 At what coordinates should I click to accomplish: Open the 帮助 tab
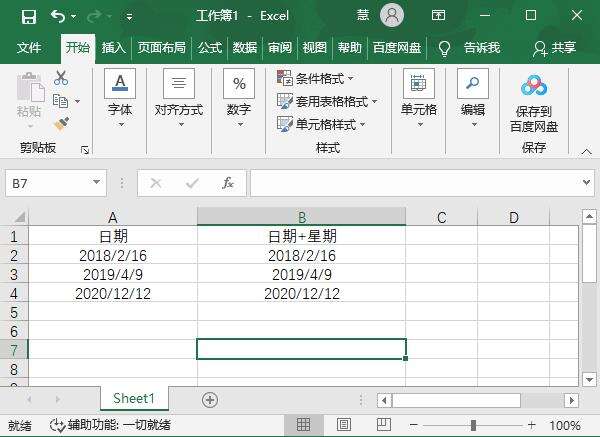pos(349,48)
